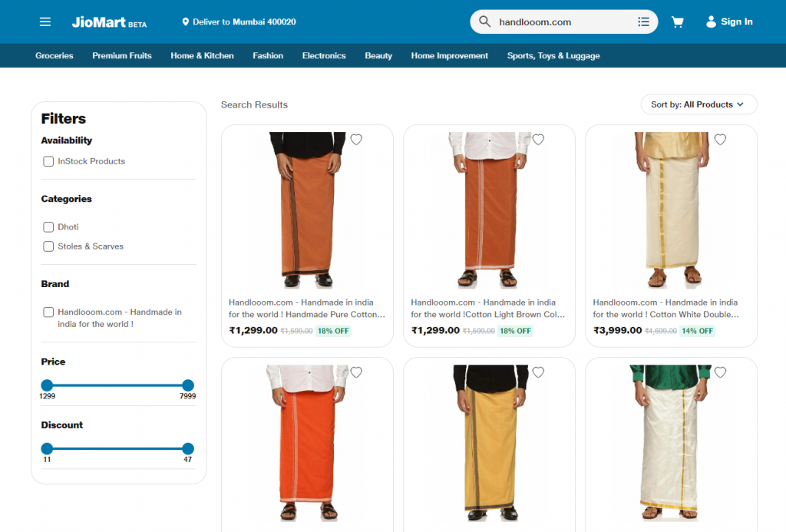Open the Sort by All Products dropdown

[x=698, y=104]
